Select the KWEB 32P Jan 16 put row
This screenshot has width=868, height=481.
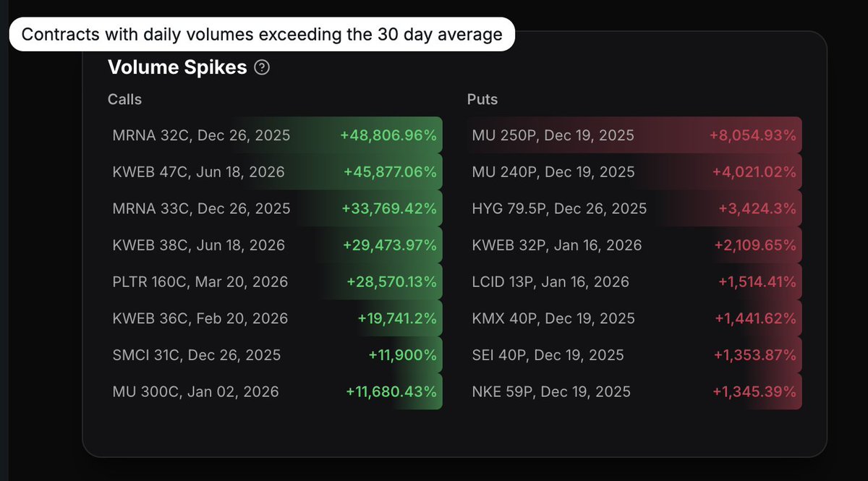click(x=634, y=245)
